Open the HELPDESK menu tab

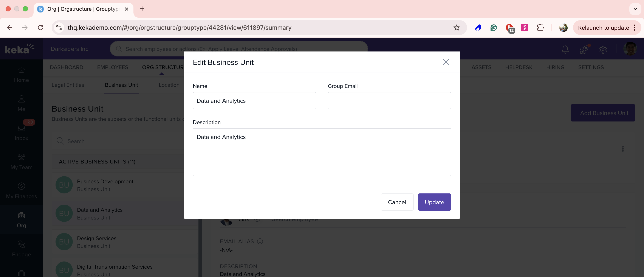(519, 67)
